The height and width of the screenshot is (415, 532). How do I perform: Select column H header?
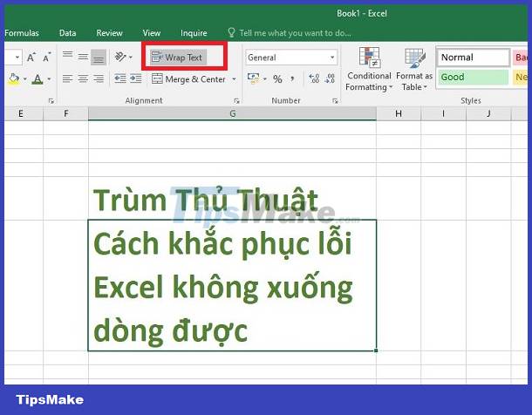pyautogui.click(x=399, y=113)
